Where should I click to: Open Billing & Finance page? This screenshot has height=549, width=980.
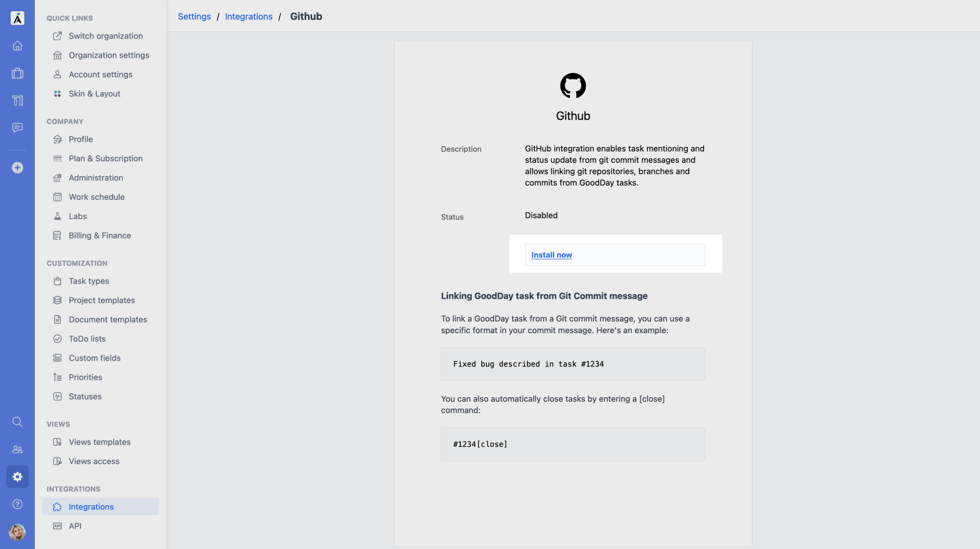100,236
